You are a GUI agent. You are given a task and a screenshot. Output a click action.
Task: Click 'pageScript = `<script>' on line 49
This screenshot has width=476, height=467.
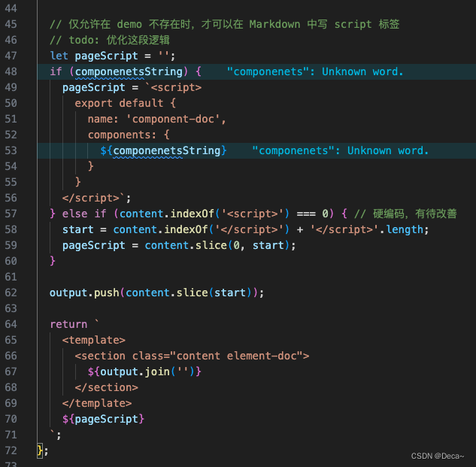pyautogui.click(x=132, y=87)
